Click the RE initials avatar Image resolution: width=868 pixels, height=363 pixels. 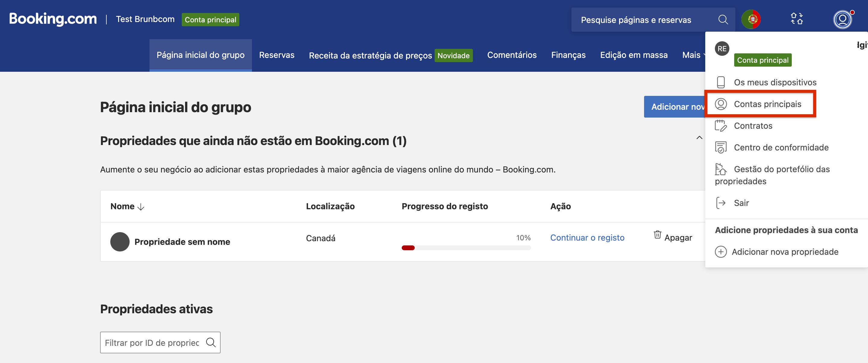pyautogui.click(x=722, y=49)
